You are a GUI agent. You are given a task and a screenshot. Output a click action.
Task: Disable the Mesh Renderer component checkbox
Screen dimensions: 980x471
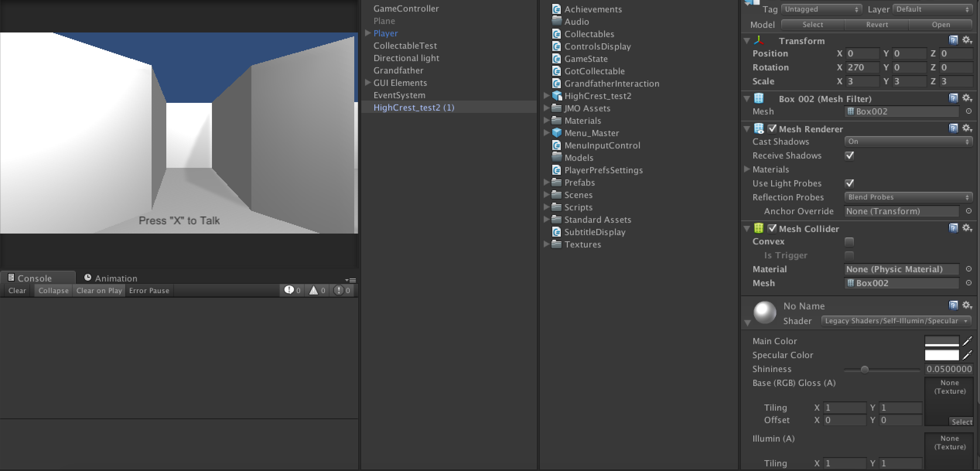pos(772,128)
